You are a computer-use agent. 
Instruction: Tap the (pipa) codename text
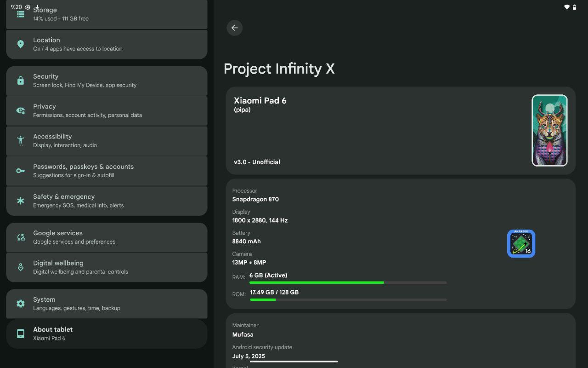(x=242, y=110)
